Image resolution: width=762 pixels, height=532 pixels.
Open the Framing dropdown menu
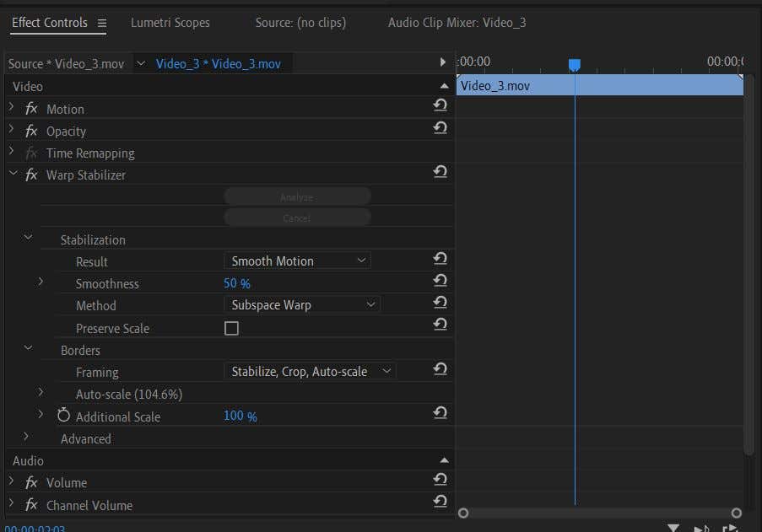pos(309,371)
